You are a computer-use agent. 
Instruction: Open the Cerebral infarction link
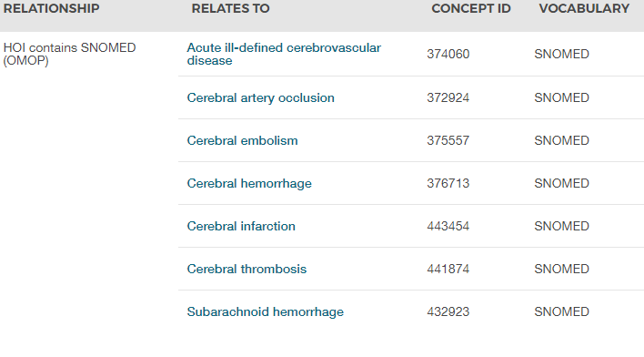click(x=241, y=226)
